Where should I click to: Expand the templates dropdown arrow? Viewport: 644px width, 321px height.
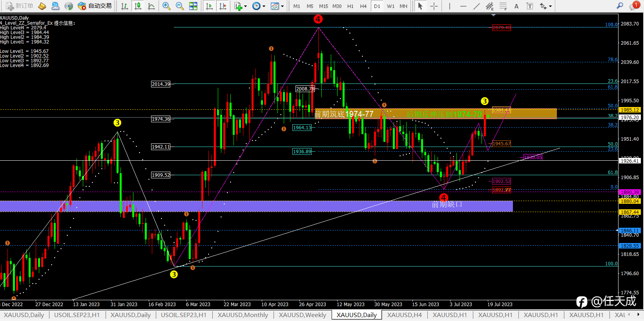(282, 6)
